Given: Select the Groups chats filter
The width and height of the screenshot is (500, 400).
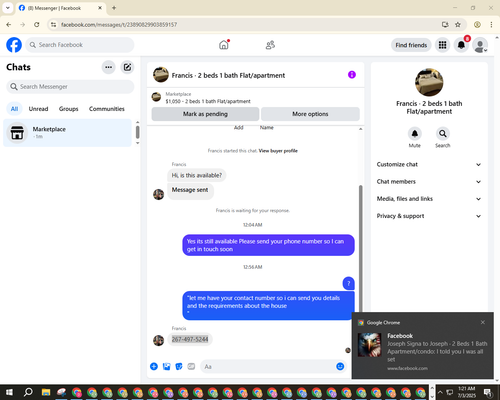Looking at the screenshot, I should 68,109.
